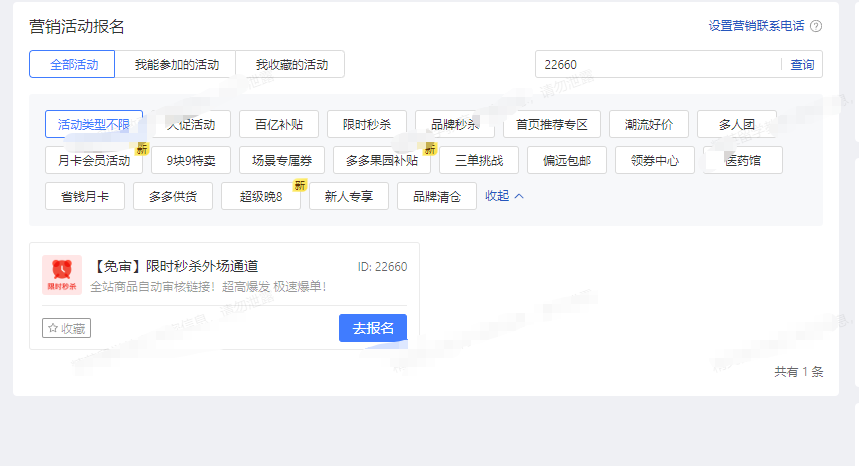
Task: Click the help icon beside 设置营销联系电话
Action: coord(816,26)
